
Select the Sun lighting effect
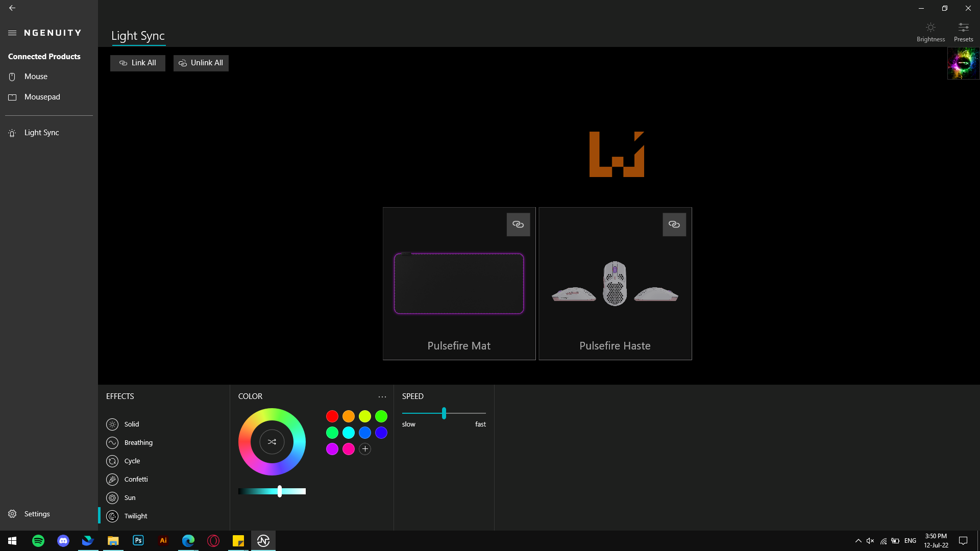coord(130,498)
